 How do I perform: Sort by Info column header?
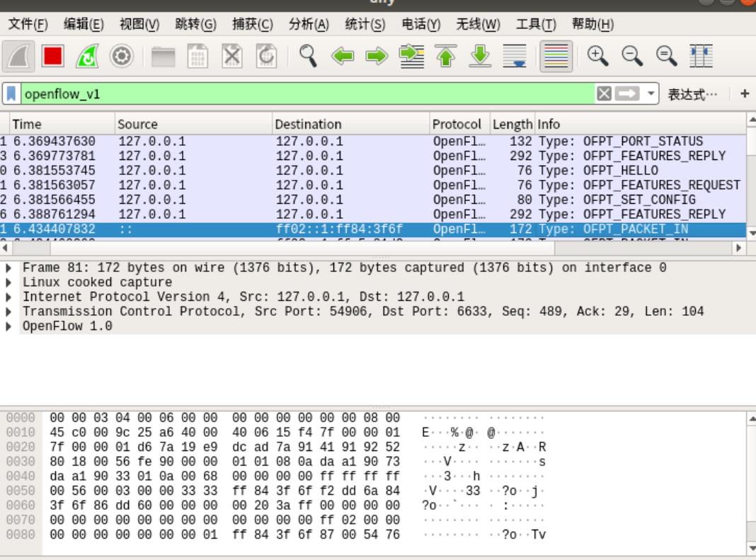pyautogui.click(x=641, y=124)
